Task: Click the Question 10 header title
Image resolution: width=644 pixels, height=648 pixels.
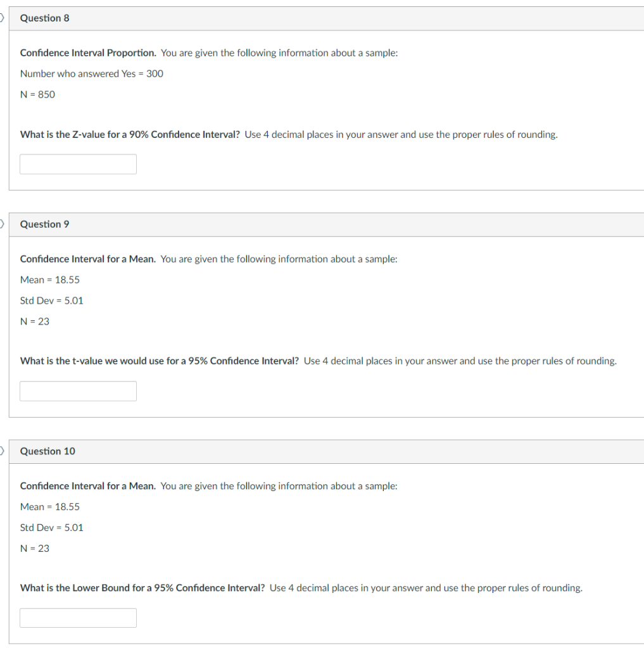Action: [x=47, y=451]
